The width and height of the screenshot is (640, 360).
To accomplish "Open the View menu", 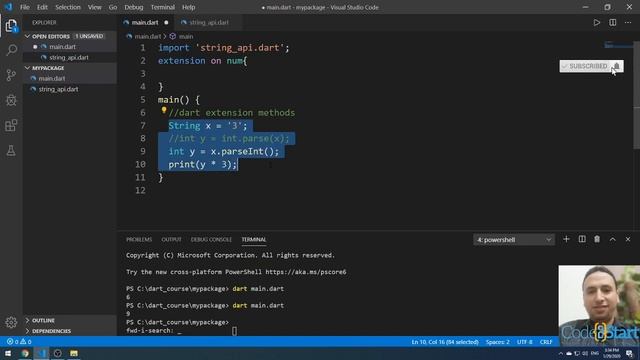I will pos(95,7).
